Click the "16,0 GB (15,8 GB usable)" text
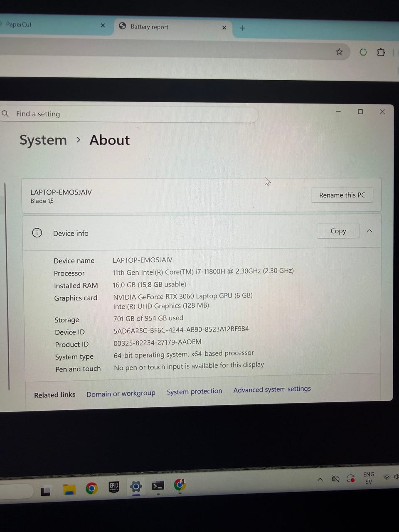 tap(150, 285)
